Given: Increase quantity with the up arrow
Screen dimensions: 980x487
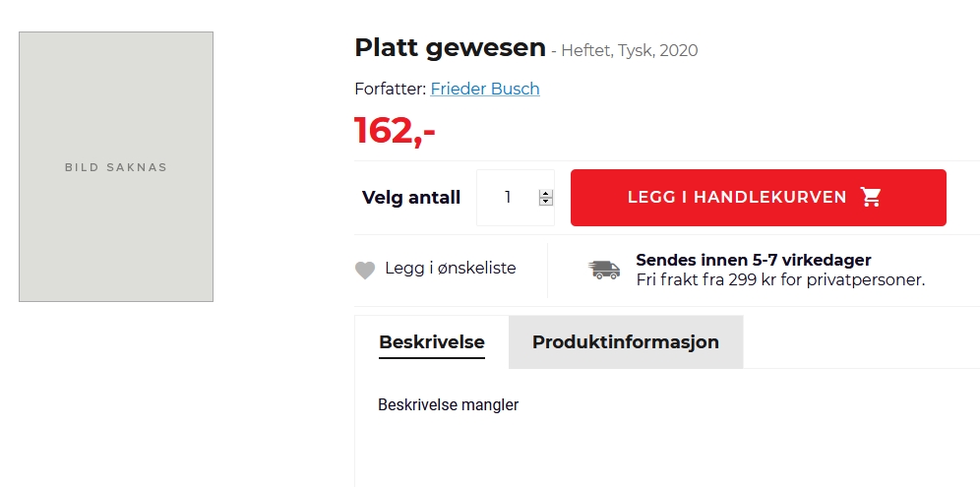Looking at the screenshot, I should (x=546, y=194).
